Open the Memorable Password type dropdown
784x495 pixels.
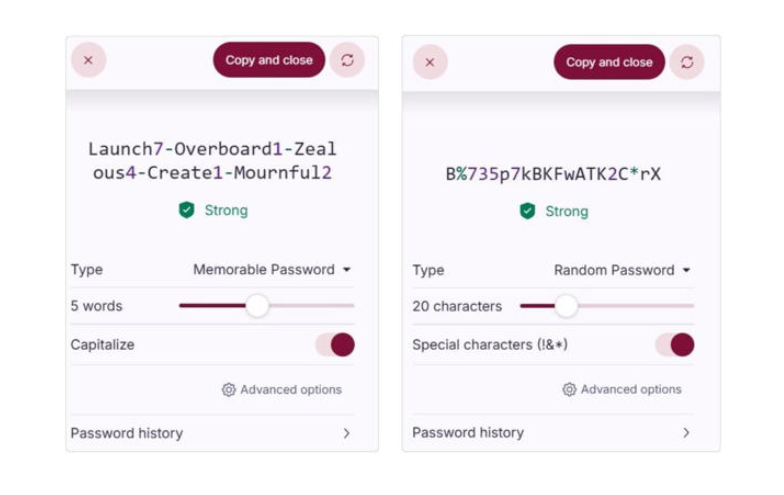pyautogui.click(x=272, y=269)
